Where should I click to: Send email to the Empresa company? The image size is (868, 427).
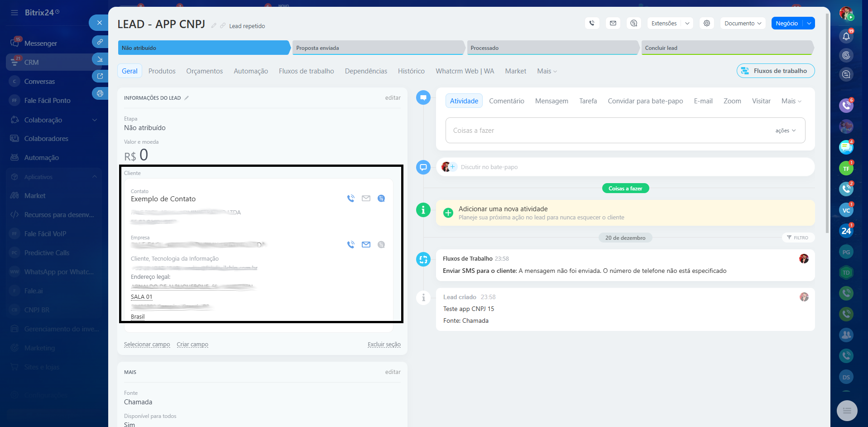tap(366, 245)
